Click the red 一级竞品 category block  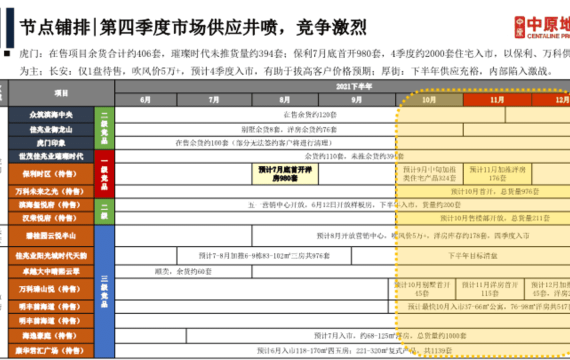(104, 174)
